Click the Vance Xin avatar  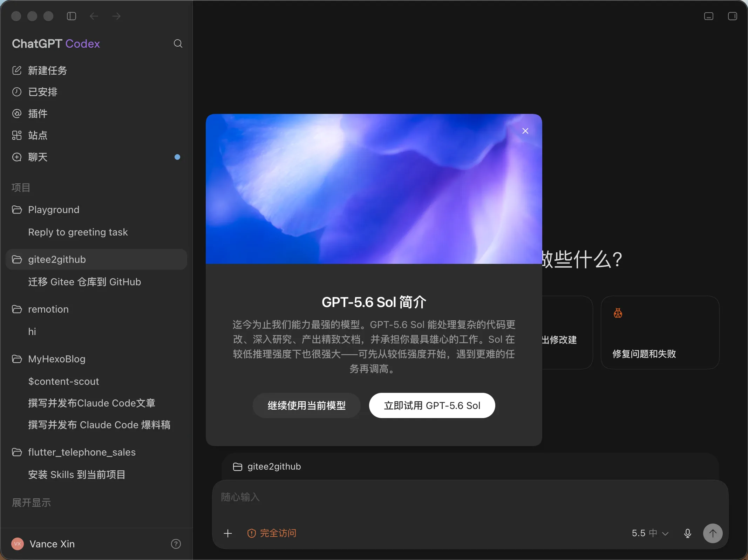(18, 544)
